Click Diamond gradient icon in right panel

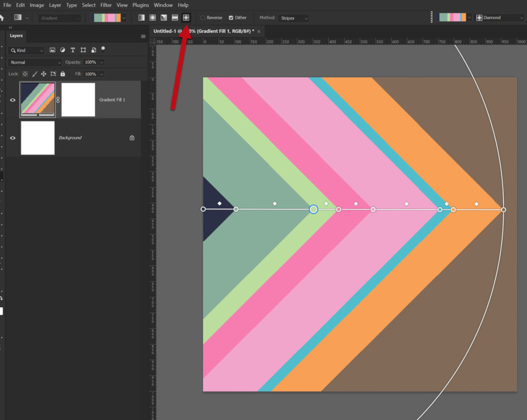click(479, 18)
